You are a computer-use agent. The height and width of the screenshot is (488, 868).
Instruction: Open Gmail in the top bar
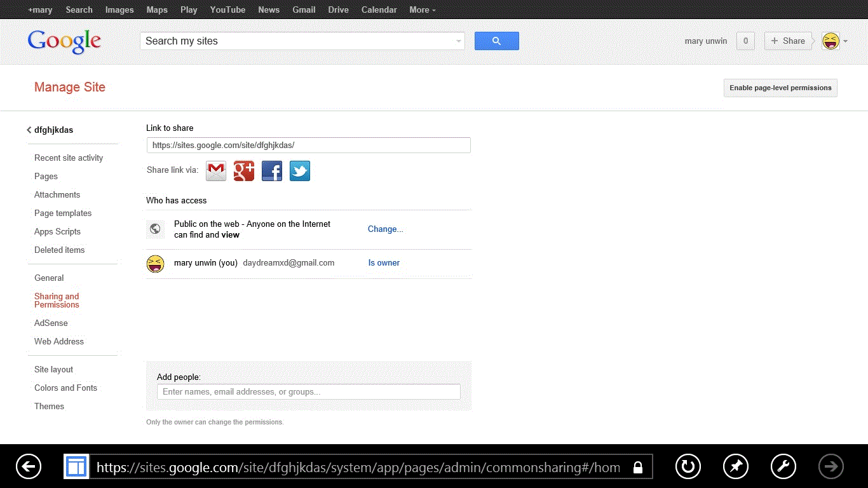click(304, 10)
